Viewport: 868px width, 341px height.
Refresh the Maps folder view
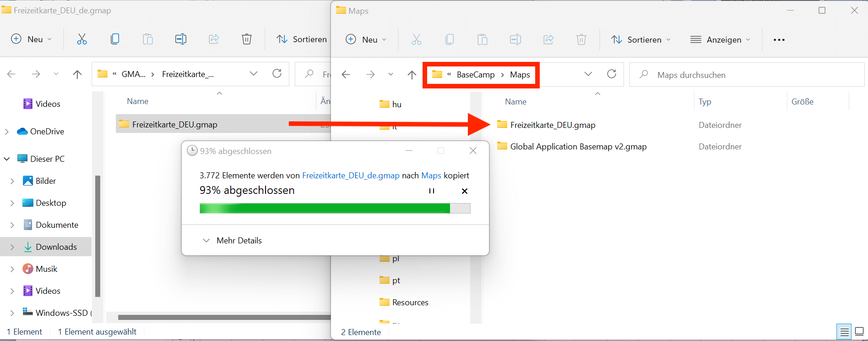[612, 74]
